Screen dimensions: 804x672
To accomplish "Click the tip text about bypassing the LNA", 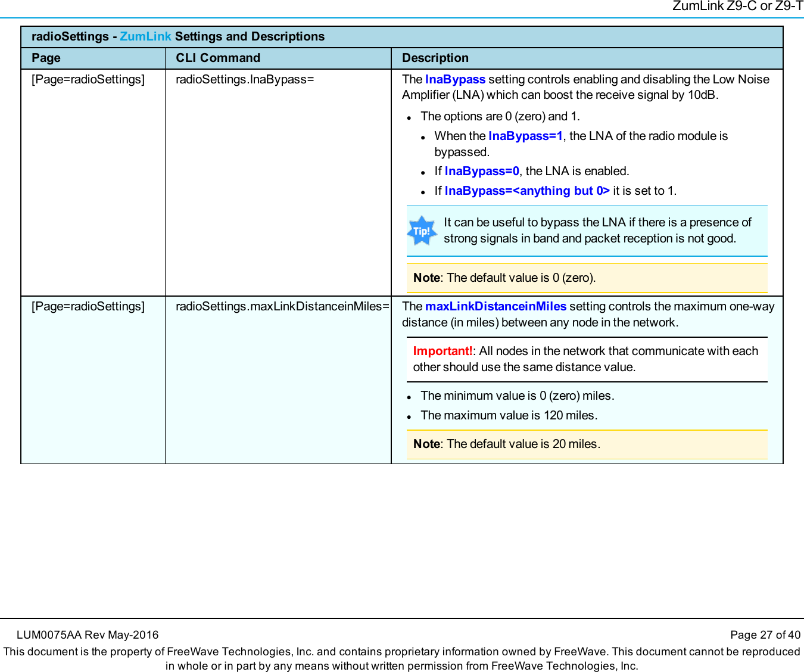I will coord(597,230).
